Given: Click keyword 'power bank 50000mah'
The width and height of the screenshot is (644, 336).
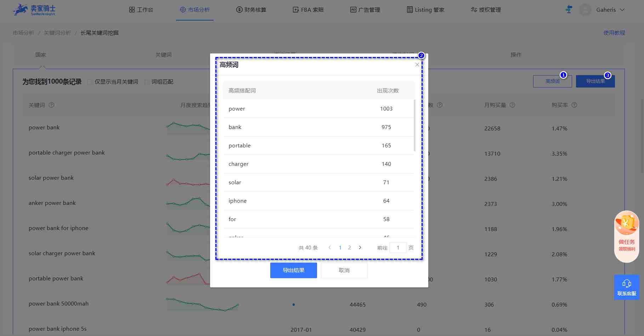Looking at the screenshot, I should click(x=58, y=303).
